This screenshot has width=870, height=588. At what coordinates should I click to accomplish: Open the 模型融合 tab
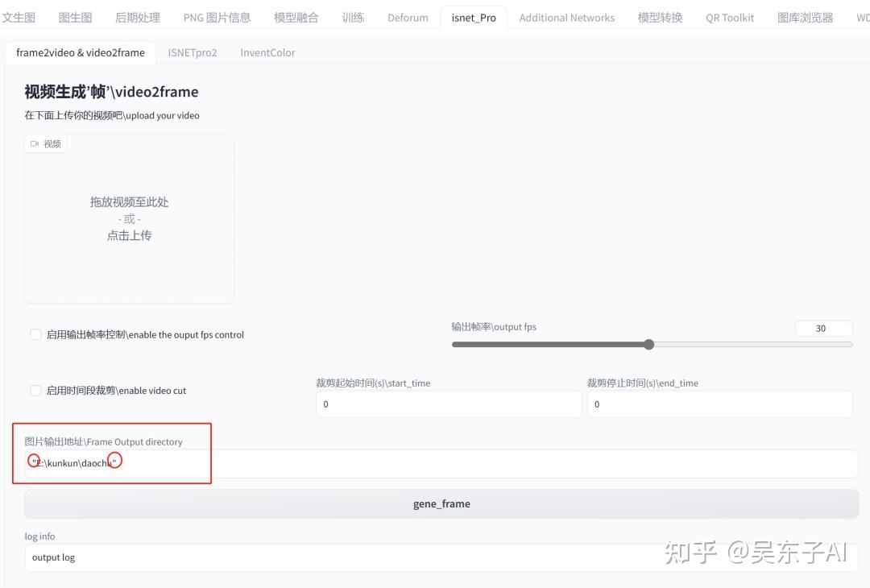pos(296,18)
